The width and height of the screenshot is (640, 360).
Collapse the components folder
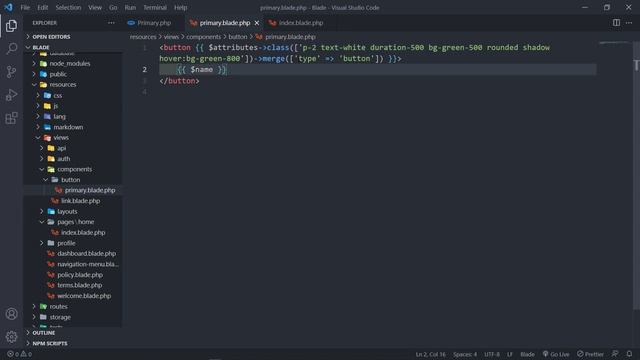point(73,169)
